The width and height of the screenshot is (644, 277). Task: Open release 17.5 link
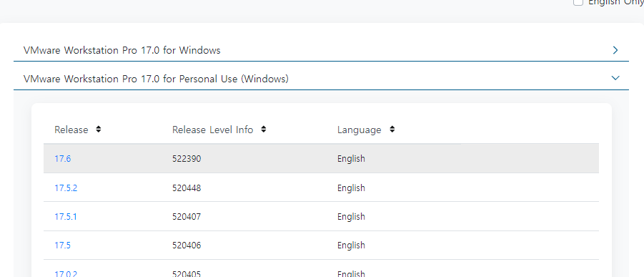pos(62,246)
